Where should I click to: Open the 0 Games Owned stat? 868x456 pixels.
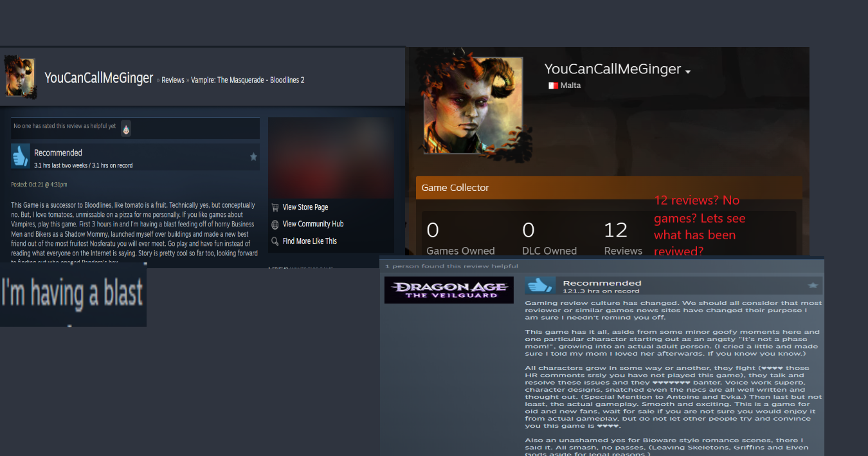click(x=460, y=238)
